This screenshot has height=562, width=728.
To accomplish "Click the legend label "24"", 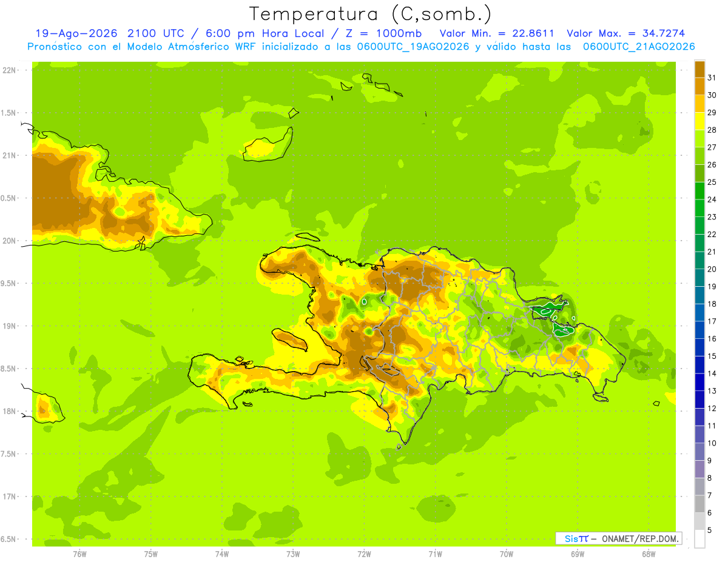I will [712, 199].
